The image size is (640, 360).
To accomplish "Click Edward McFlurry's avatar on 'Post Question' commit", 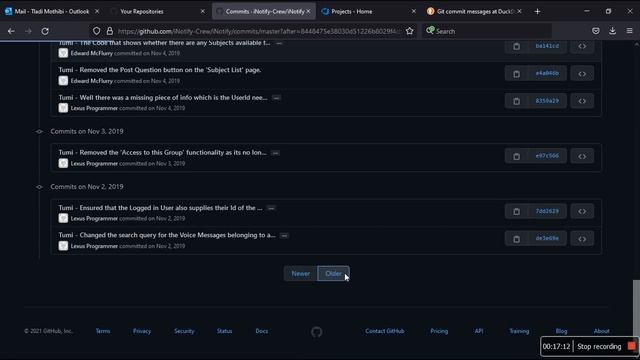I will point(63,80).
